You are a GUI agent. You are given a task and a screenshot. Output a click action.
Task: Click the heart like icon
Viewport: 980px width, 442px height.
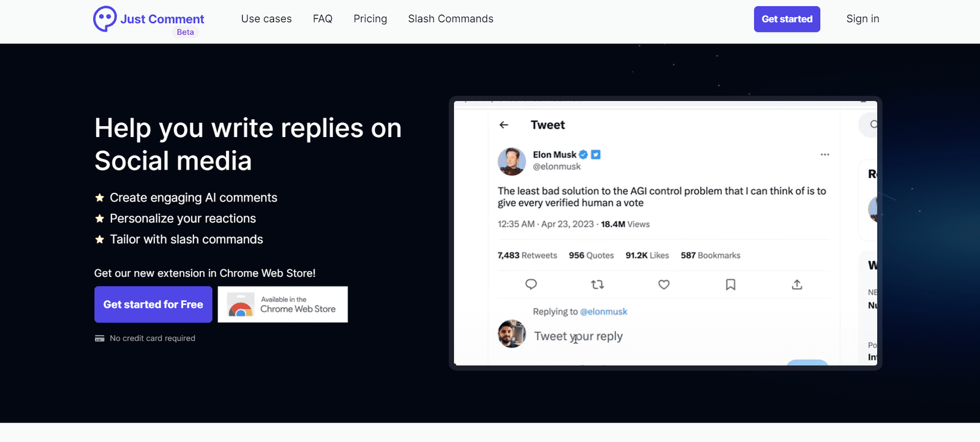click(x=664, y=284)
